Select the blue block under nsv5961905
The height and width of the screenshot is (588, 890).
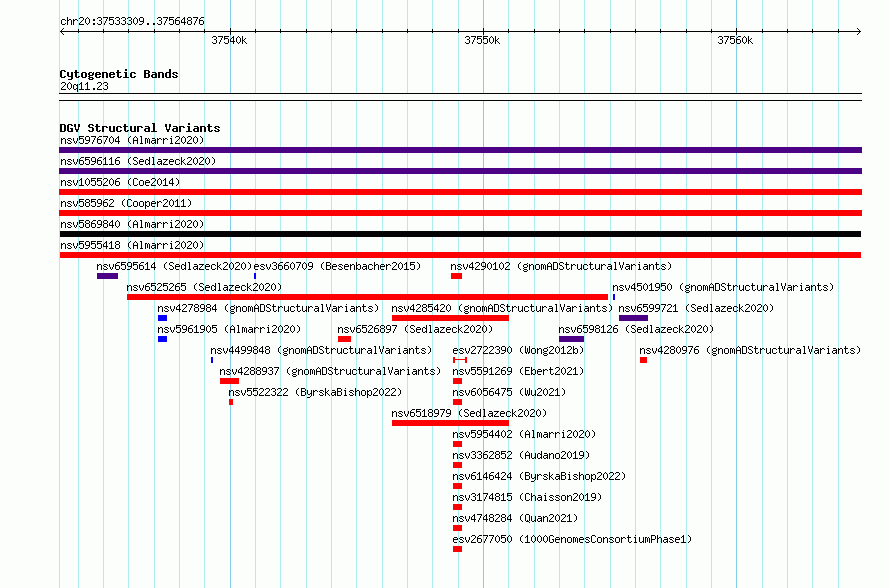[162, 339]
